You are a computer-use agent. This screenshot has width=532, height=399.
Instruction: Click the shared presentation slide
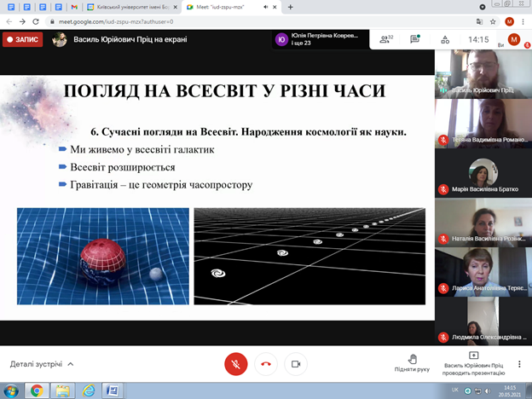coord(217,198)
